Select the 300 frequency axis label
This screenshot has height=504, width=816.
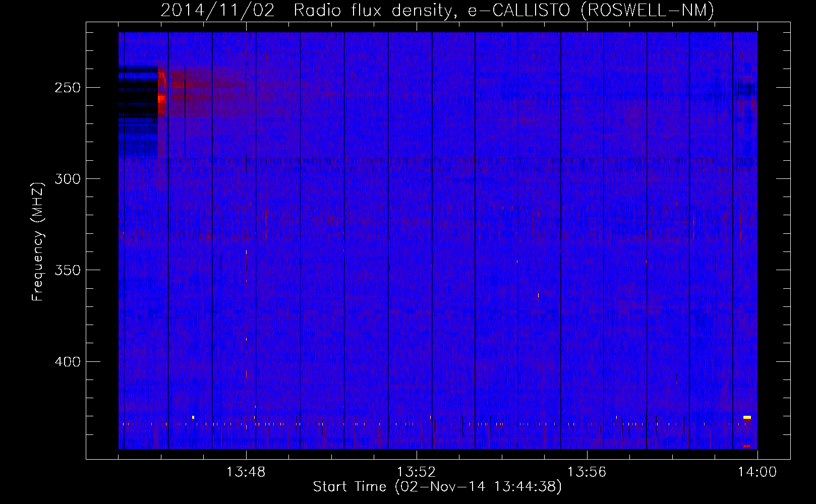(x=67, y=179)
